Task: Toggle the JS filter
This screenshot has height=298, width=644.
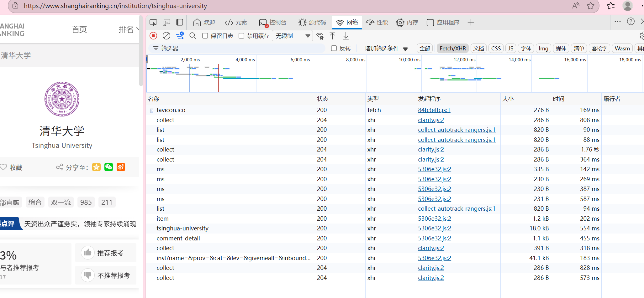Action: coord(511,49)
